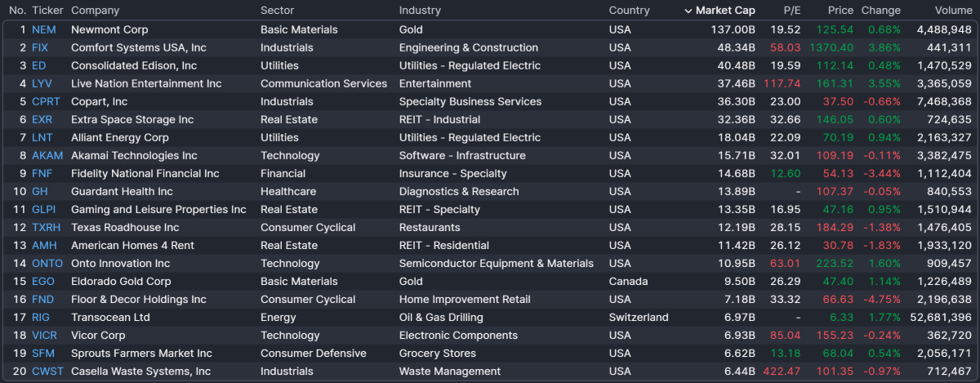Open the LYV ticker link
980x383 pixels.
(x=42, y=83)
